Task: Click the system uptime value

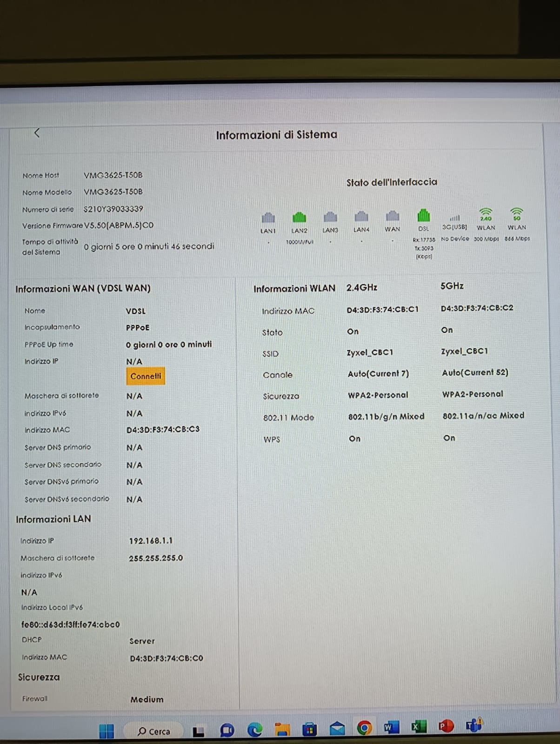Action: (x=149, y=246)
